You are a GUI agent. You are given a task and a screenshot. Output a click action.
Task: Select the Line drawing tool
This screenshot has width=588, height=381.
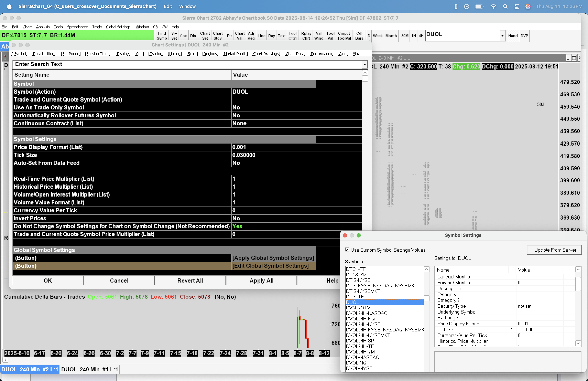(x=261, y=36)
